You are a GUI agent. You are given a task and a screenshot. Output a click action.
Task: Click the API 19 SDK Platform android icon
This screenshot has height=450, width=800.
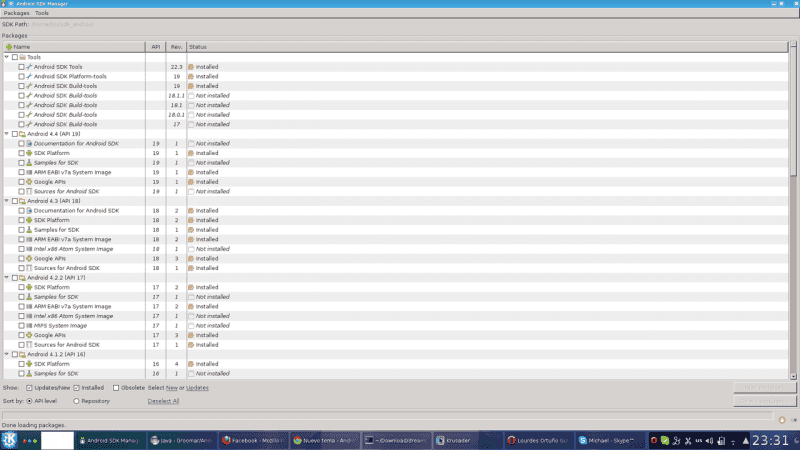(29, 153)
